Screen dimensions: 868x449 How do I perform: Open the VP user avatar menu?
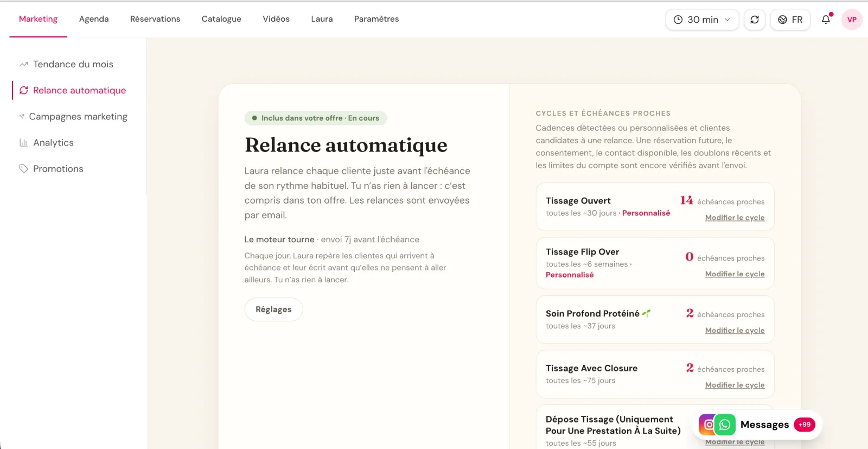point(852,20)
